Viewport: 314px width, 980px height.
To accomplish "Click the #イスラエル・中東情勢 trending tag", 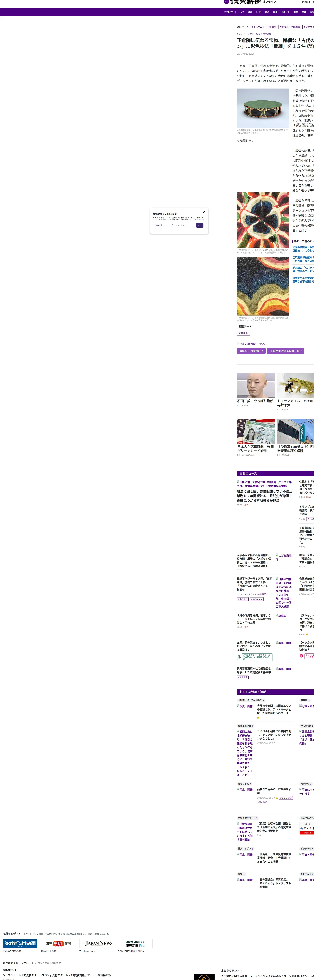I will point(264,27).
